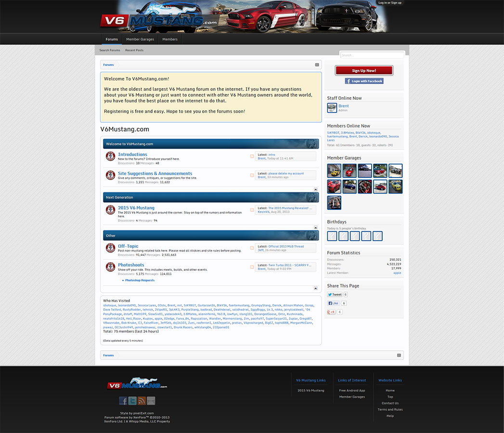Open Search Forums in the sub-navigation
The image size is (504, 433).
pos(110,50)
